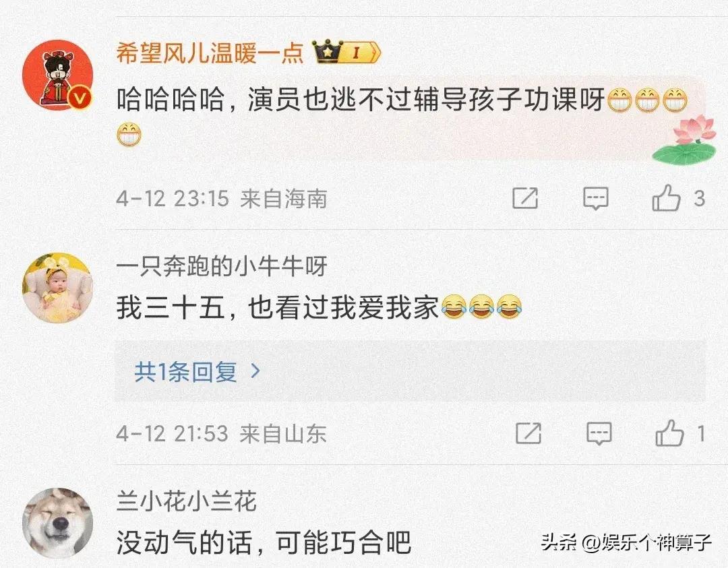Reply to the comment posted from 海南
The image size is (728, 568).
(x=596, y=199)
